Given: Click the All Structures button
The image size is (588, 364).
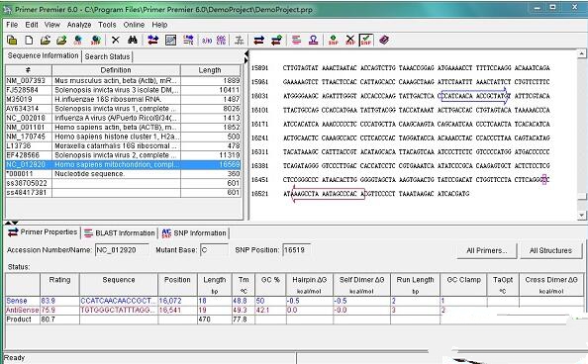Looking at the screenshot, I should [x=550, y=251].
